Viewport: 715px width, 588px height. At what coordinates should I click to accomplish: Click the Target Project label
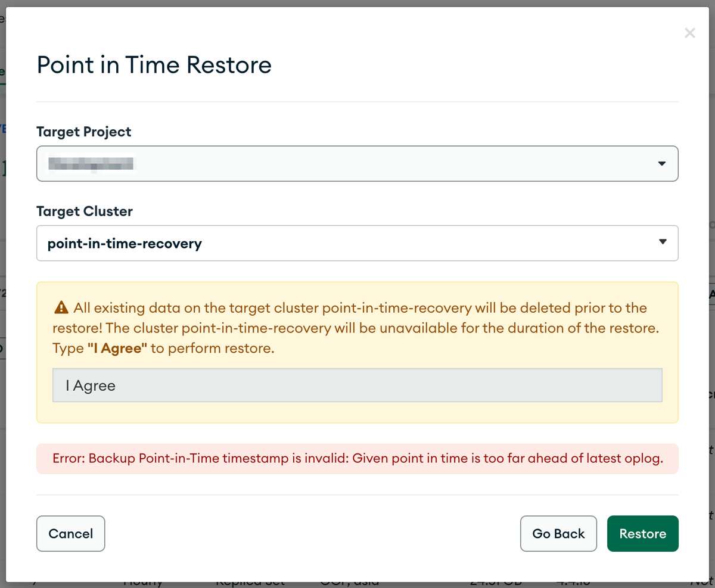(x=84, y=132)
